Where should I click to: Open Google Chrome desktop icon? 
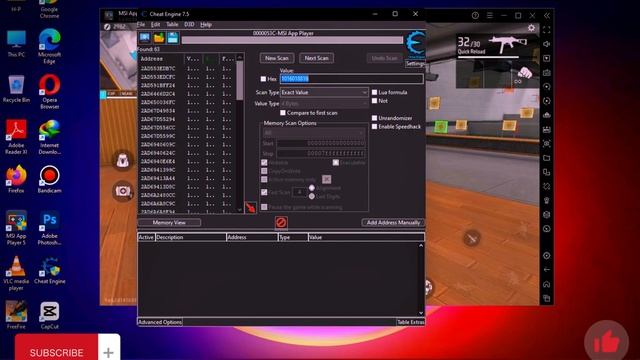tap(49, 9)
